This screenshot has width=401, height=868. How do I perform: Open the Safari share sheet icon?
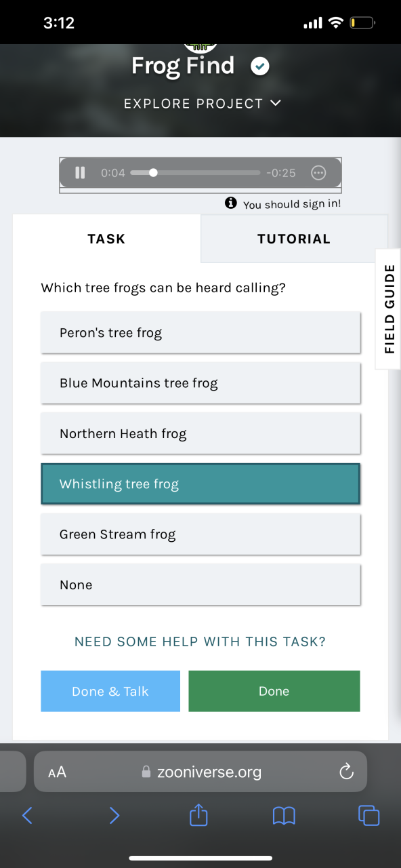198,814
